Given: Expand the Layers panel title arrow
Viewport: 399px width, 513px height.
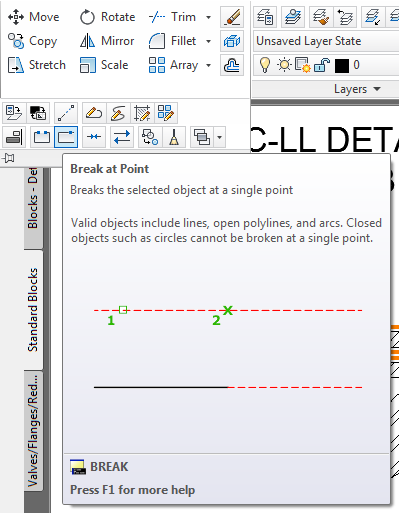Looking at the screenshot, I should point(377,89).
